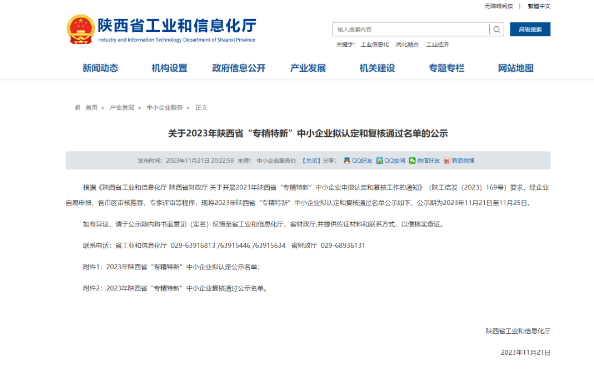The image size is (594, 369).
Task: Focus the search input field
Action: [411, 29]
